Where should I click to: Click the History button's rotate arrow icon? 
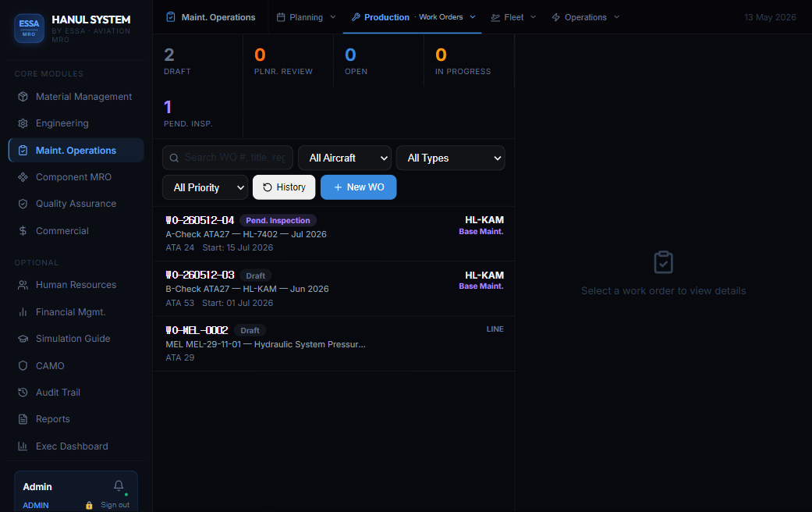pyautogui.click(x=268, y=187)
